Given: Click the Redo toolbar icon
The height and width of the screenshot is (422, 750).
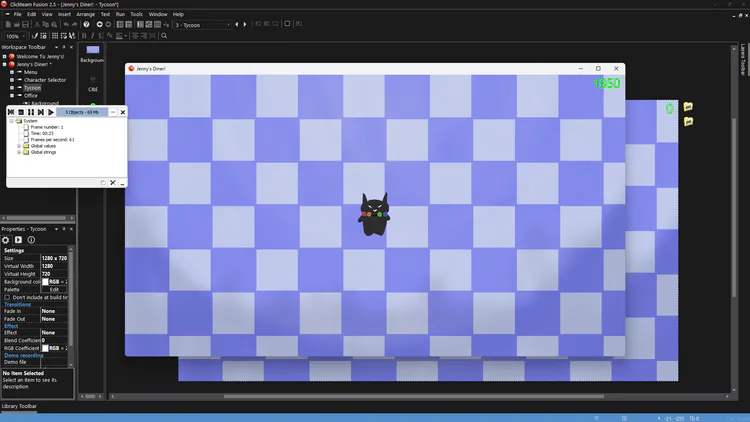Looking at the screenshot, I should [75, 24].
